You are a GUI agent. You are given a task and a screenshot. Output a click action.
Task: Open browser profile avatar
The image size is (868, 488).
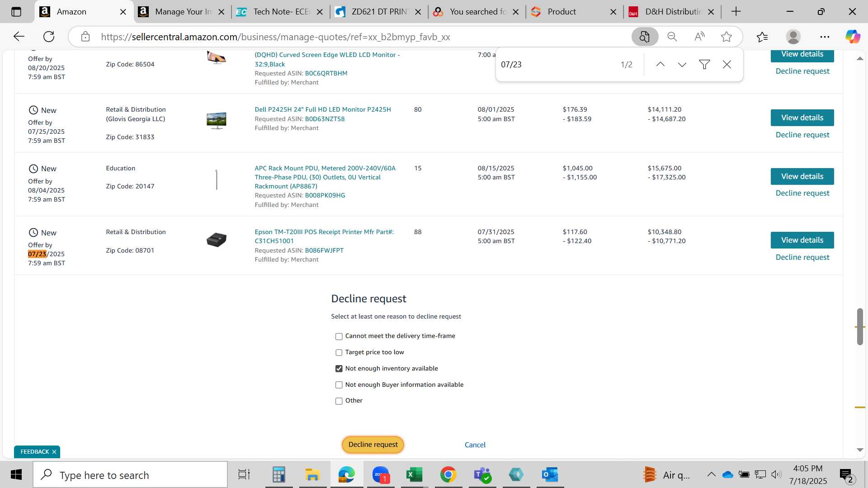click(x=793, y=37)
